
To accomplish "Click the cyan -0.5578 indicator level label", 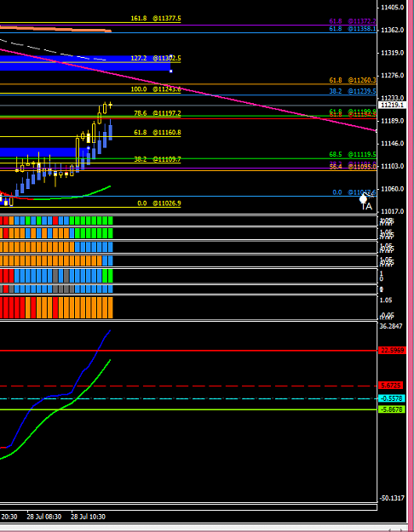I will pos(392,398).
